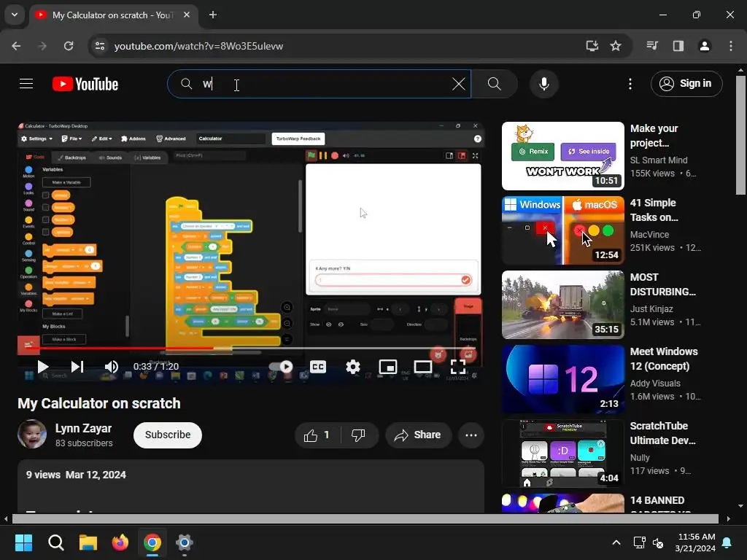The width and height of the screenshot is (747, 560).
Task: Open the notifications bell
Action: pos(727,542)
